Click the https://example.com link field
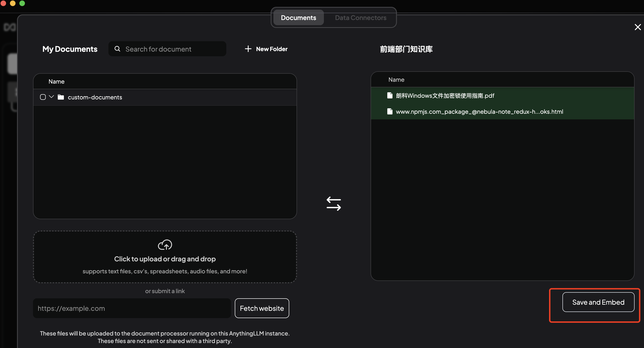 [x=132, y=308]
